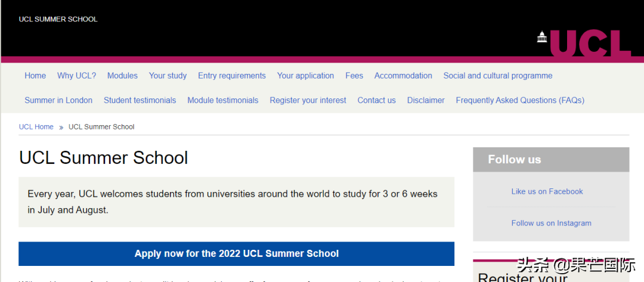This screenshot has width=644, height=282.
Task: Open the Your study section
Action: [x=168, y=76]
